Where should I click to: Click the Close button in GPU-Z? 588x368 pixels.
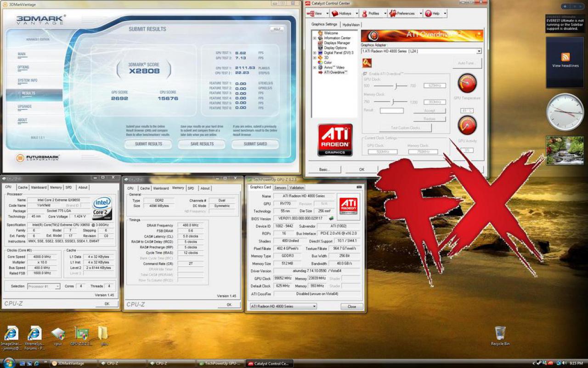tap(352, 306)
